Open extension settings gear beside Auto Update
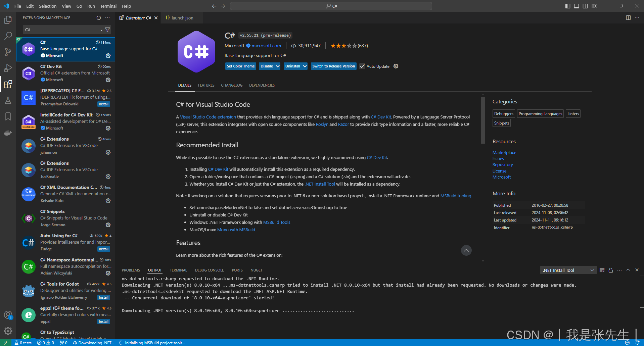Viewport: 644px width, 346px height. 396,66
